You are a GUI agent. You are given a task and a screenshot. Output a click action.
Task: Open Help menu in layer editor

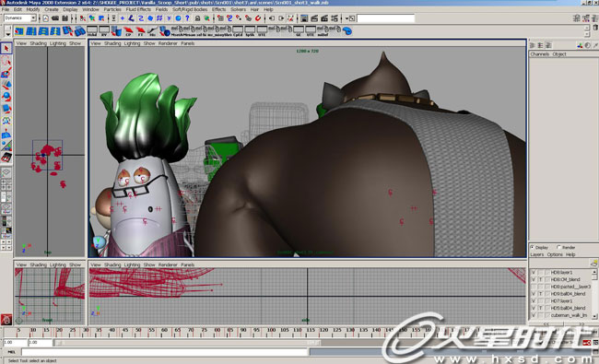point(570,254)
